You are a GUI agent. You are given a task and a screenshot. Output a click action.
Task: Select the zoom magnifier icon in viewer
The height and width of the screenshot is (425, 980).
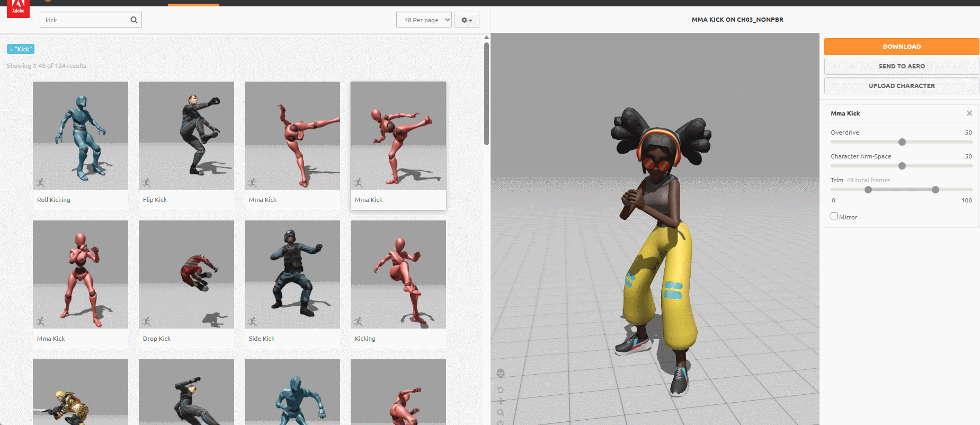click(501, 412)
